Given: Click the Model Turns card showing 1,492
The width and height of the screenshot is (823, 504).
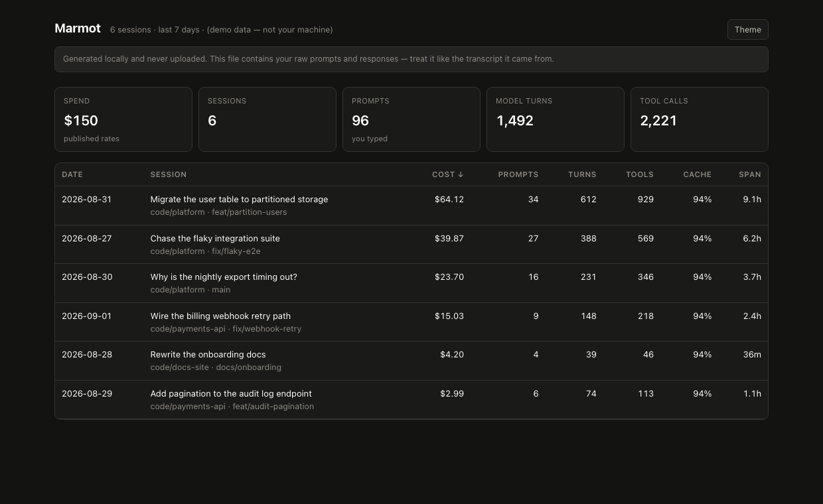Looking at the screenshot, I should click(556, 119).
